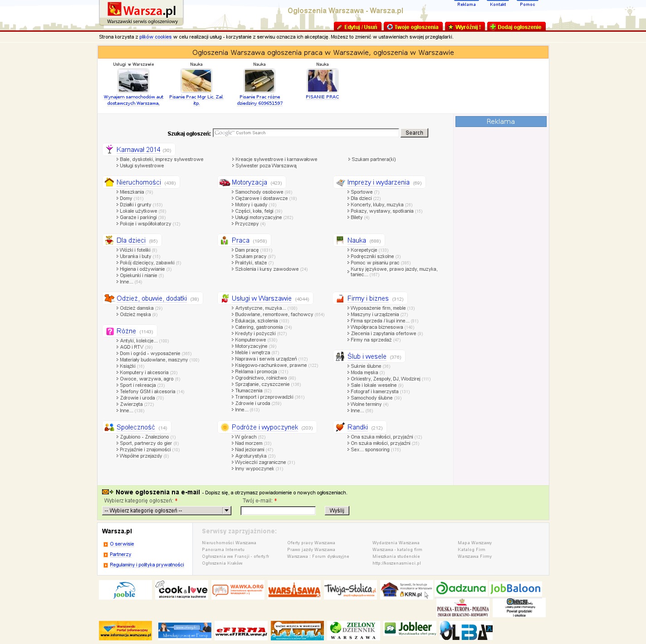Click the Praca category icon
Image resolution: width=646 pixels, height=644 pixels.
225,240
